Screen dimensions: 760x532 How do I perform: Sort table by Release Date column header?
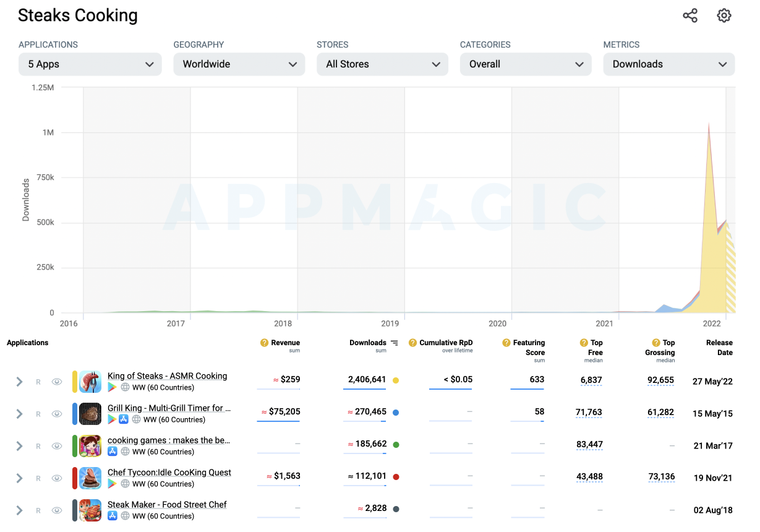point(719,347)
